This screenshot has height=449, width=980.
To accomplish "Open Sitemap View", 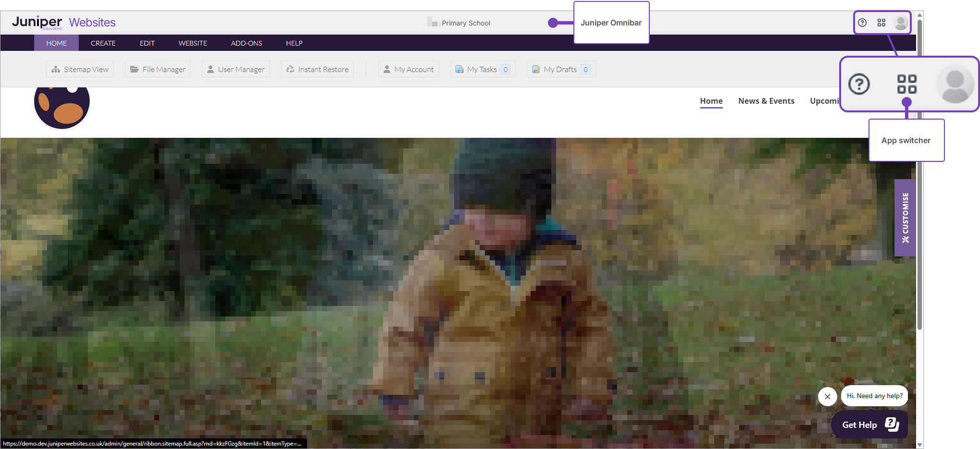I will point(80,69).
